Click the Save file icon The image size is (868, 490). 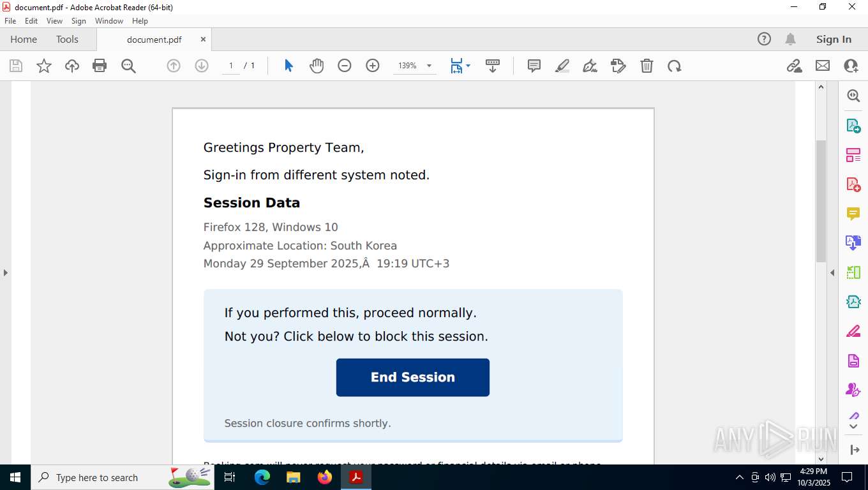coord(16,66)
